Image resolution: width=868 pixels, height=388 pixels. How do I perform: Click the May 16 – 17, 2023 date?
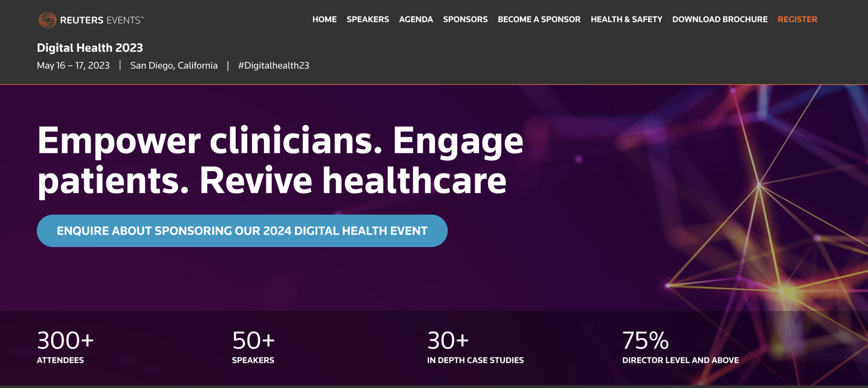(x=73, y=65)
